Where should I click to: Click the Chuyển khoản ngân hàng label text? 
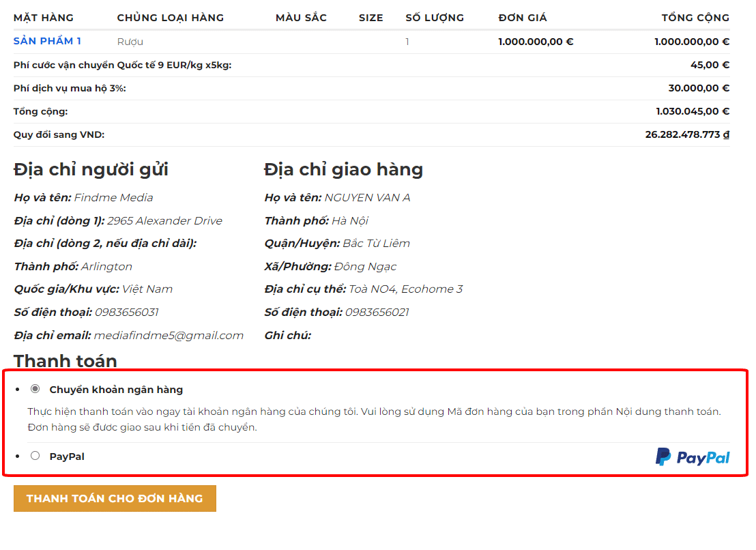coord(116,390)
